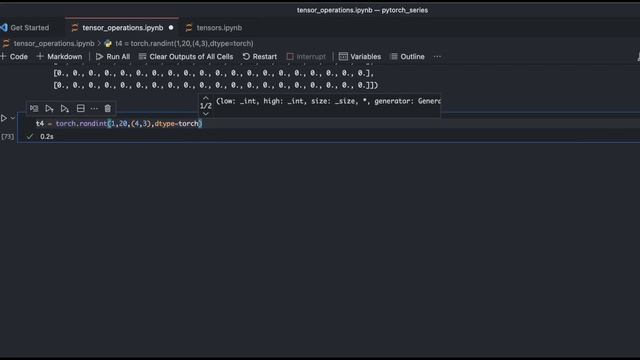Click Python icon in breadcrumb
Viewport: 640px width, 360px height.
108,43
